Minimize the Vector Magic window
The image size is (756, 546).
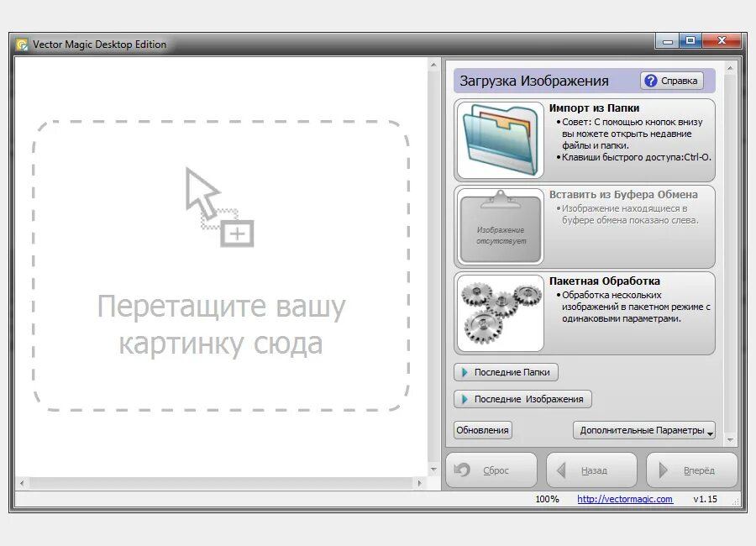(668, 41)
